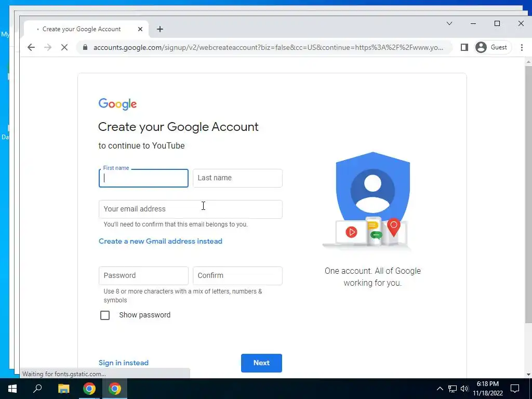Click the account shield illustration

point(373,201)
